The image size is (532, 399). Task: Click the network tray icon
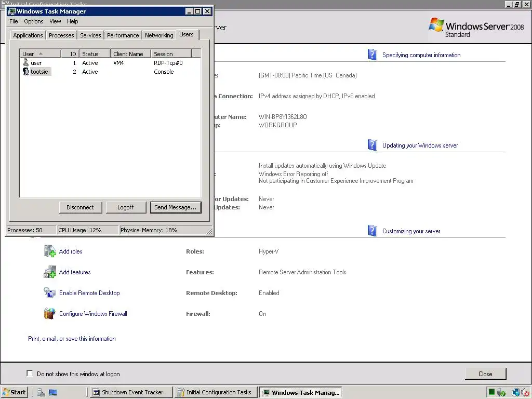[515, 393]
